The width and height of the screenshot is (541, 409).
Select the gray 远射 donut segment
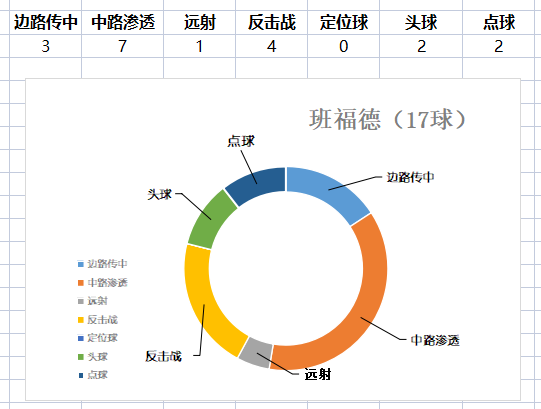[x=257, y=353]
